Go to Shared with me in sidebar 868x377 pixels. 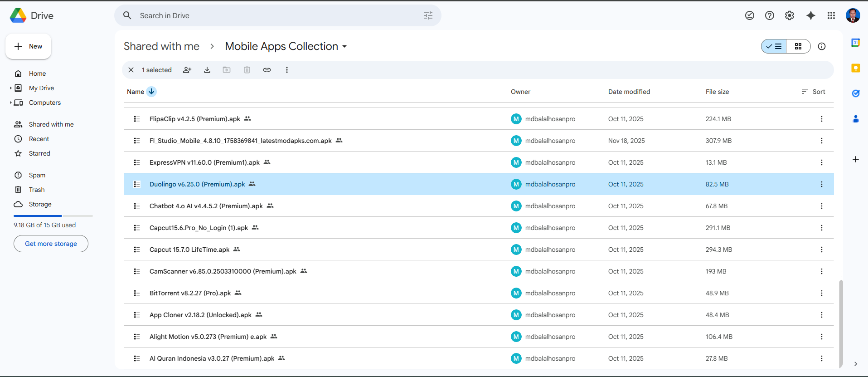(51, 124)
